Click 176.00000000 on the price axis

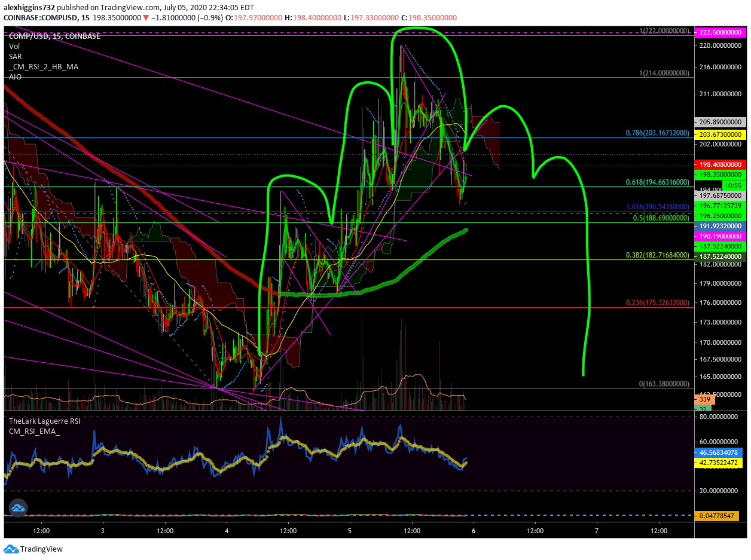(x=721, y=302)
